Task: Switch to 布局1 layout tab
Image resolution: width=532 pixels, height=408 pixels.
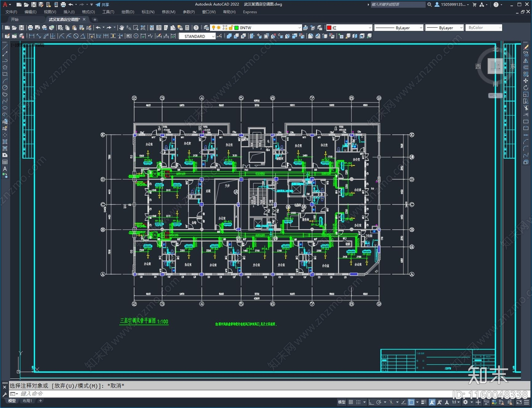Action: click(27, 401)
